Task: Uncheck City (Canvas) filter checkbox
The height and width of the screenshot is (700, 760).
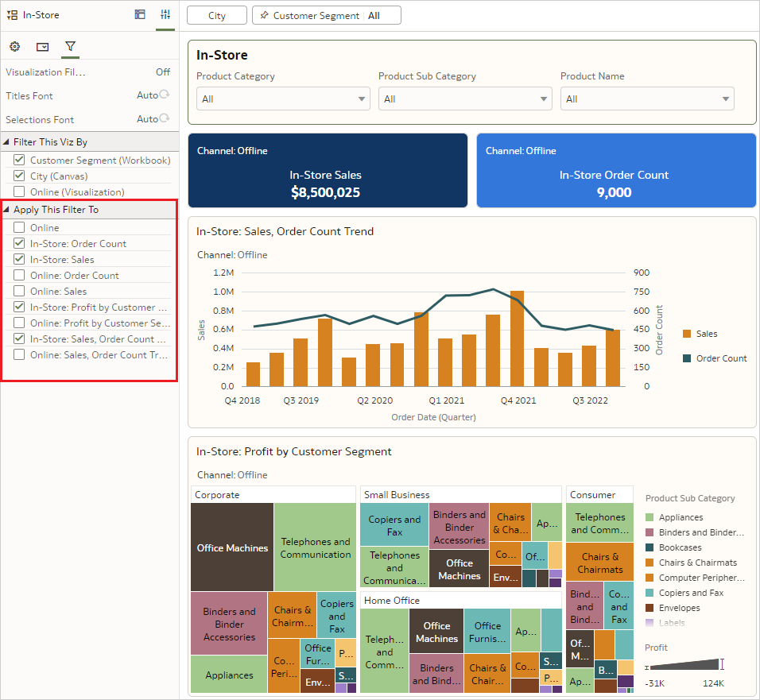Action: pos(19,176)
